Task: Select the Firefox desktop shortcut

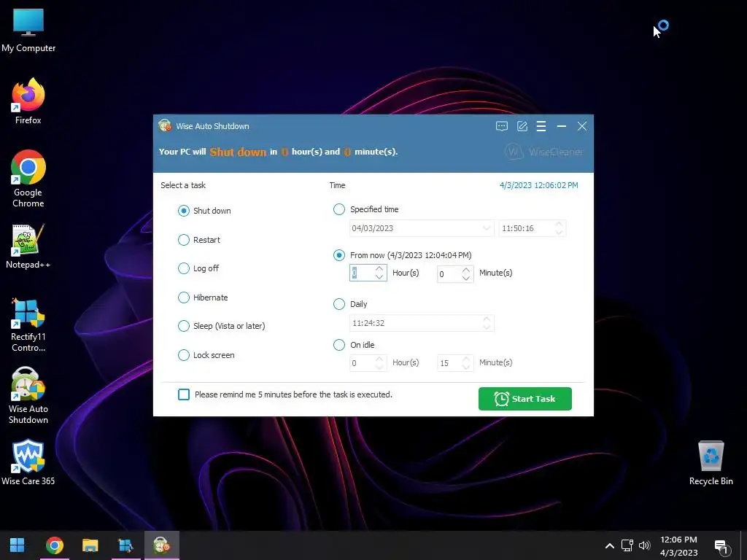Action: click(28, 101)
